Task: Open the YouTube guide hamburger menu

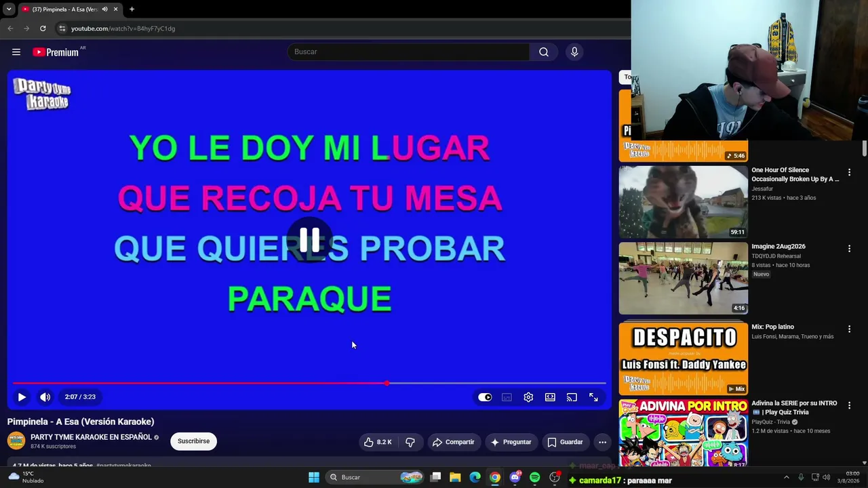Action: [16, 52]
